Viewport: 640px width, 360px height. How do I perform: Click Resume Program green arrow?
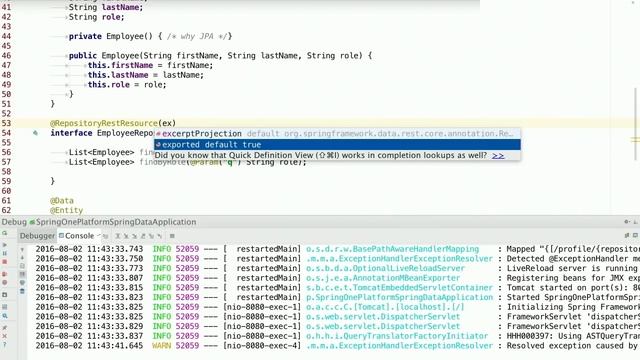4,244
